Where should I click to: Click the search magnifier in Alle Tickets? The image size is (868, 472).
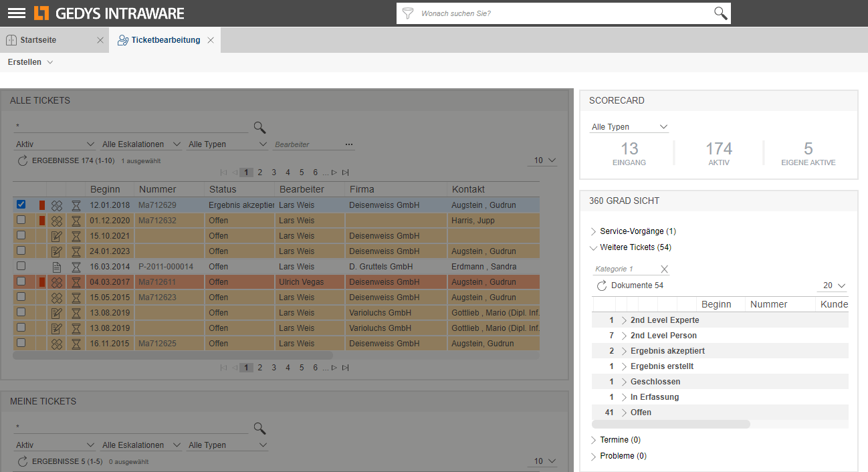[259, 127]
